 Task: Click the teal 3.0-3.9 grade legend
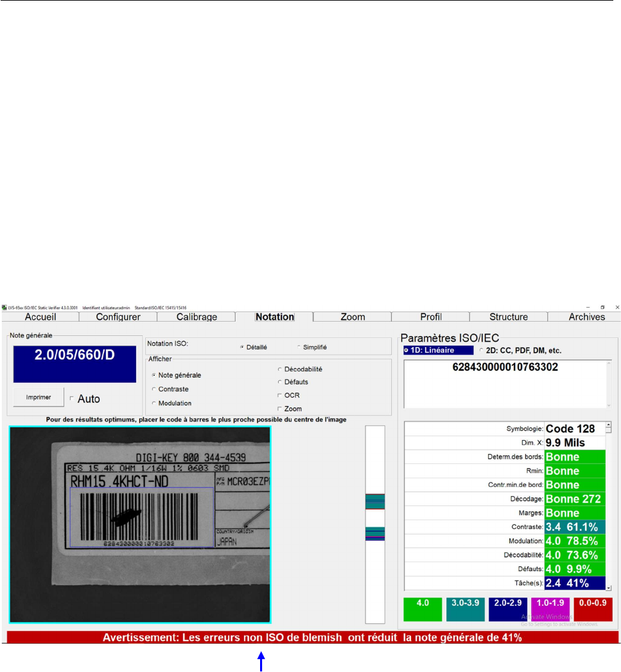point(465,609)
